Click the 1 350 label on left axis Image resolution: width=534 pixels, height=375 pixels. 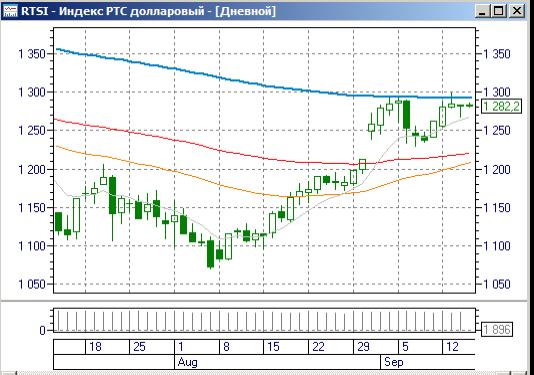(x=32, y=54)
